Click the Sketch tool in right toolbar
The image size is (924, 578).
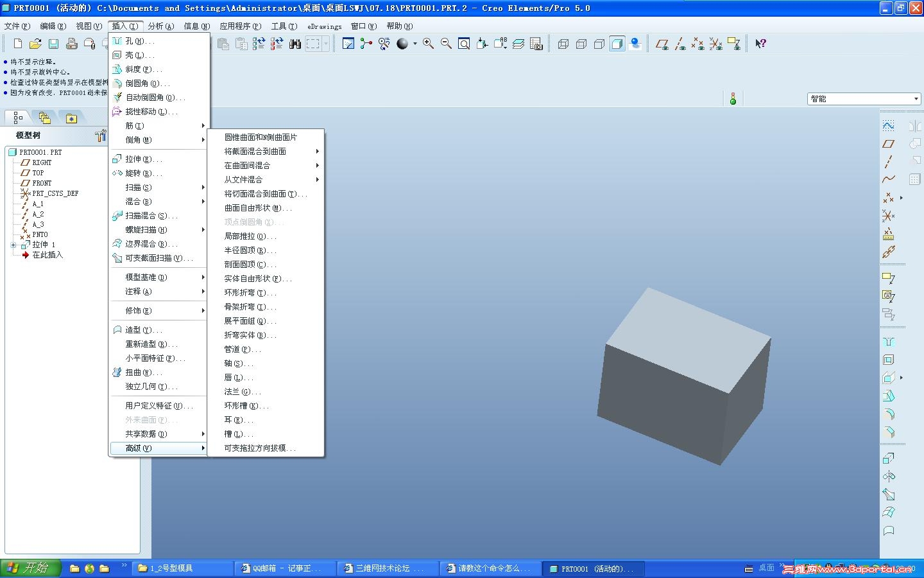click(x=889, y=126)
